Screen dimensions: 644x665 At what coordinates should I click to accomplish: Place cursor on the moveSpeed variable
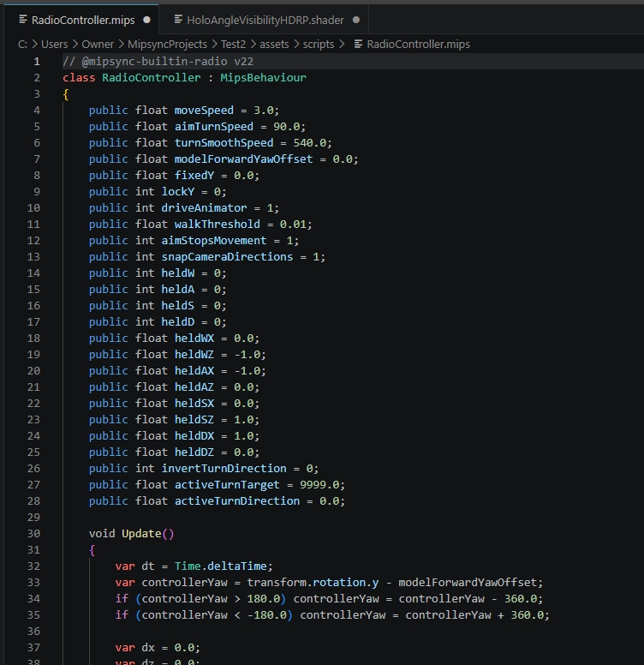click(x=204, y=111)
